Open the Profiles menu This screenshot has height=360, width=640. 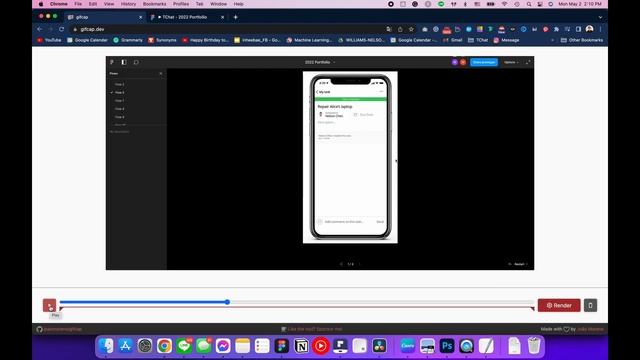pos(181,4)
